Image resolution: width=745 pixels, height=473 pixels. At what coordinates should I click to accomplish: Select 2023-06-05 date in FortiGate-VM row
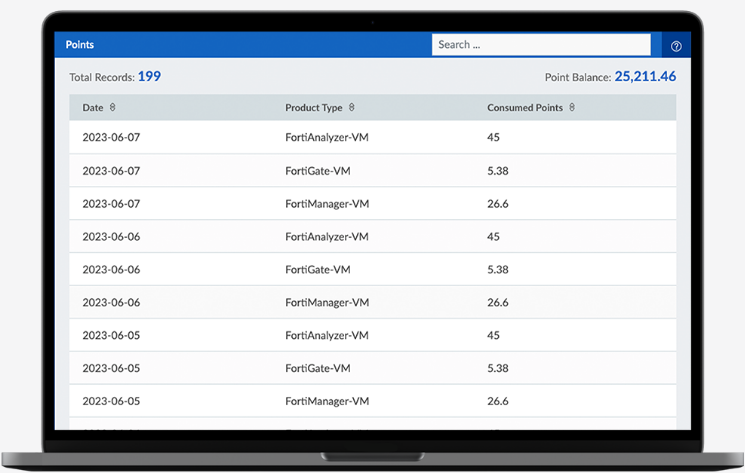click(x=111, y=368)
